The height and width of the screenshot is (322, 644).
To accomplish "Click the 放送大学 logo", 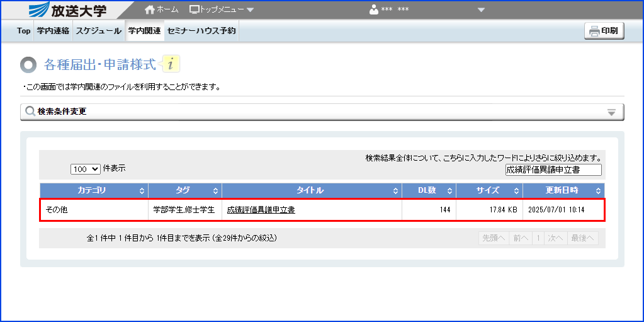I will [69, 9].
